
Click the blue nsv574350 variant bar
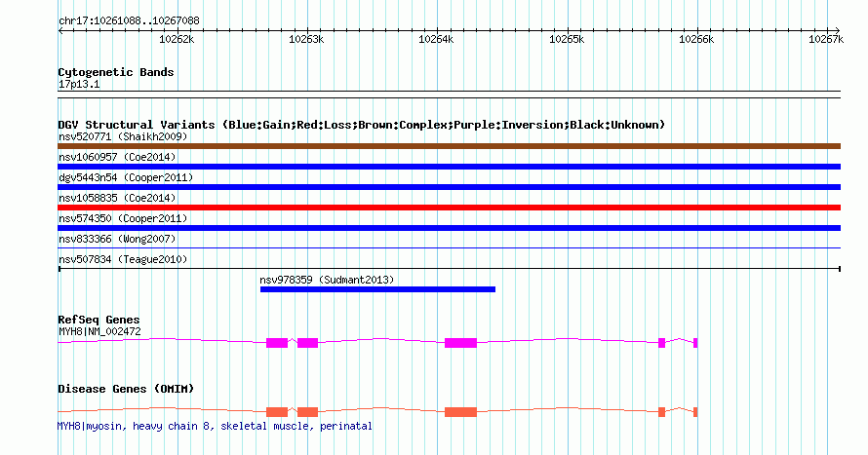coord(449,228)
